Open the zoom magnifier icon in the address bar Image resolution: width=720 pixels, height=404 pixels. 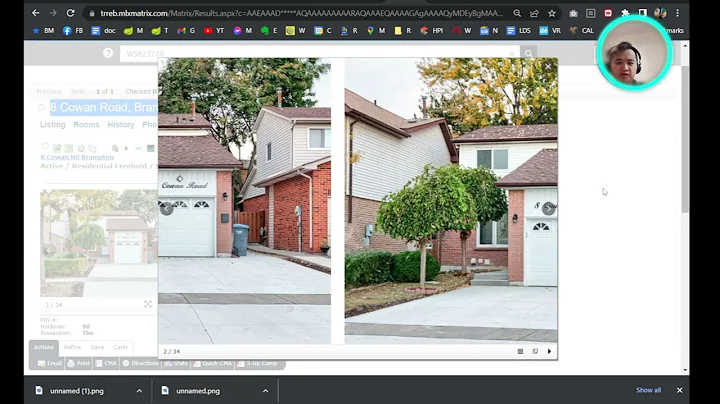(x=517, y=13)
